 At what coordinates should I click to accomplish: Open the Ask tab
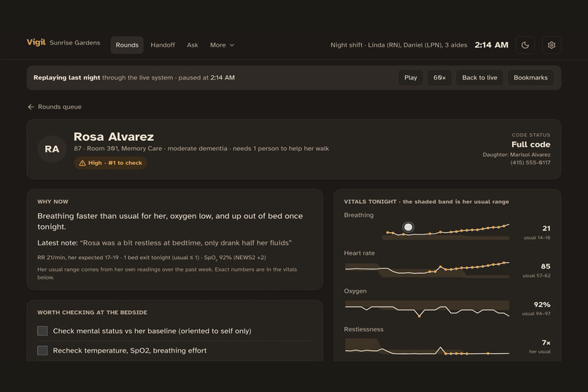193,45
